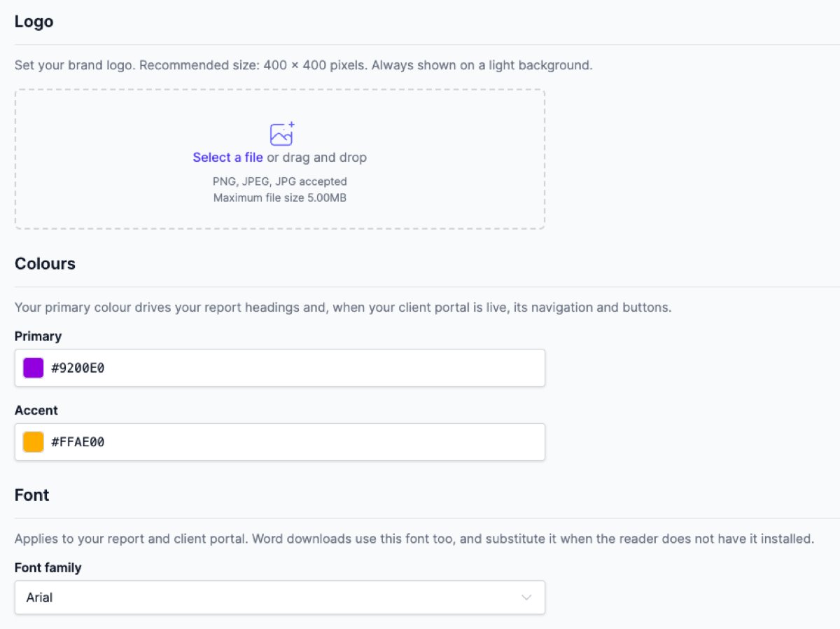
Task: Click the logo recommended size description text
Action: pos(304,66)
